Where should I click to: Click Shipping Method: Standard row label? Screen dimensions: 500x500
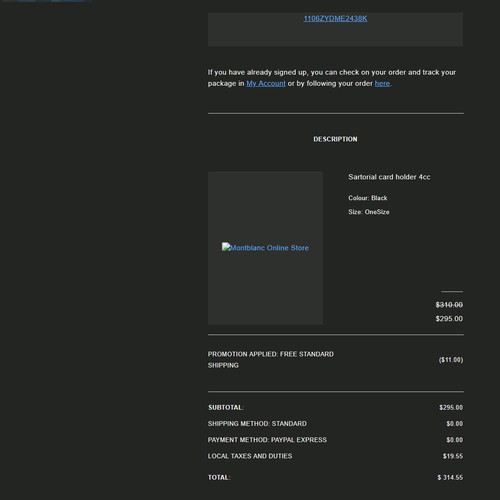click(x=257, y=424)
